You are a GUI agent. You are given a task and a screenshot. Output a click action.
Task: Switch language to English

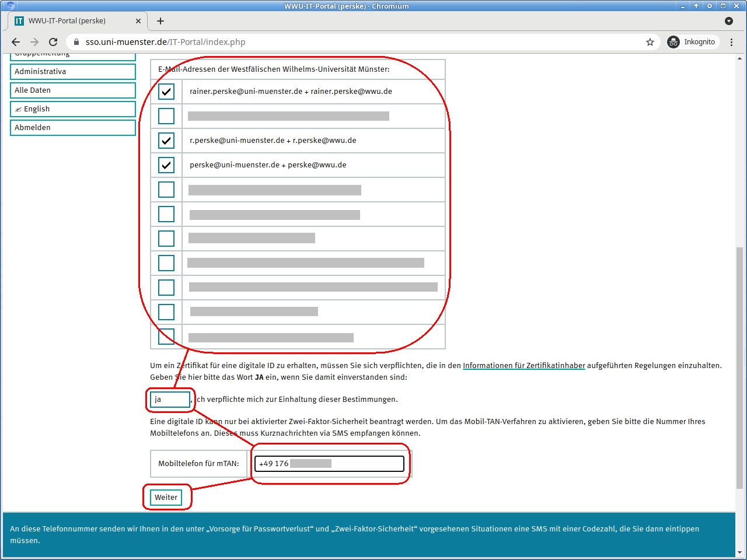pyautogui.click(x=73, y=109)
